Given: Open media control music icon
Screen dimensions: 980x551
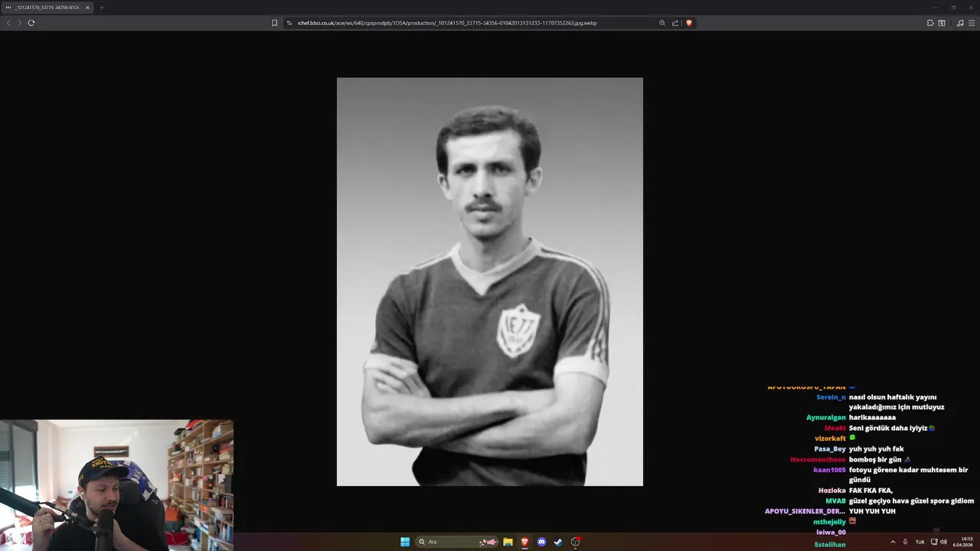Looking at the screenshot, I should click(x=960, y=23).
